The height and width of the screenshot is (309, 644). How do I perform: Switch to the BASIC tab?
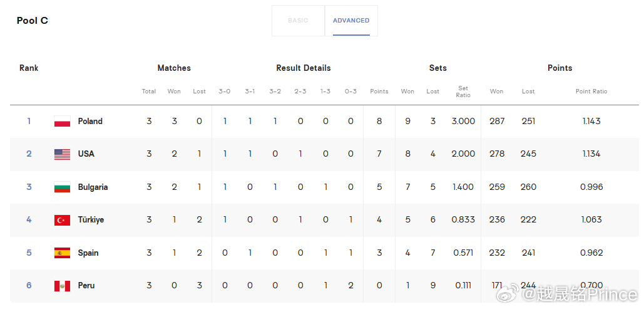click(x=298, y=21)
